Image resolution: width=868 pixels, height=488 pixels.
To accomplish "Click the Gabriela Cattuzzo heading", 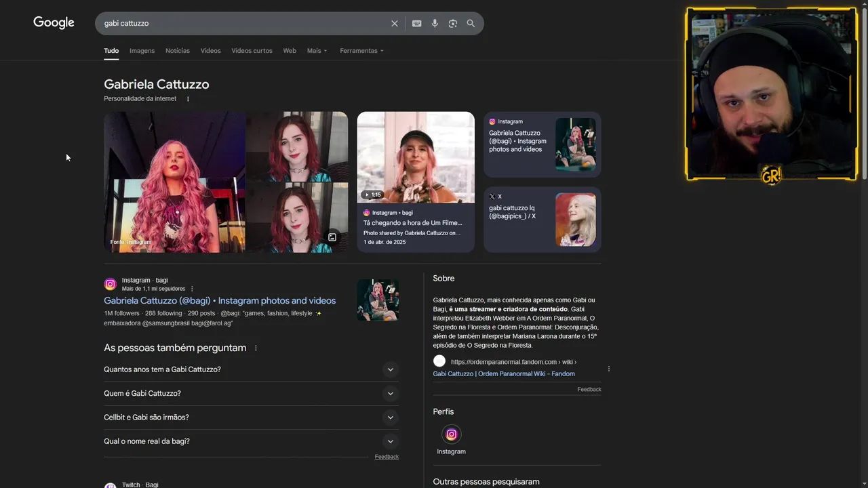I will click(x=157, y=85).
